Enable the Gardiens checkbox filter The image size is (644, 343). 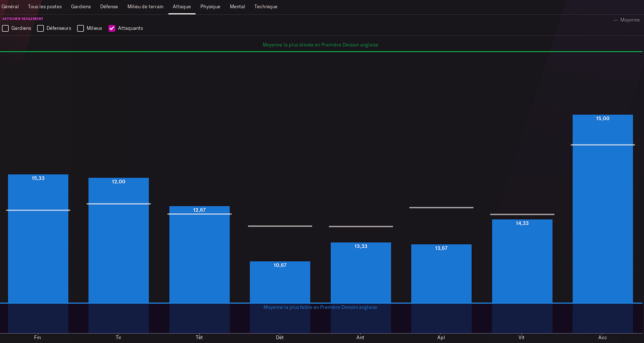[5, 28]
